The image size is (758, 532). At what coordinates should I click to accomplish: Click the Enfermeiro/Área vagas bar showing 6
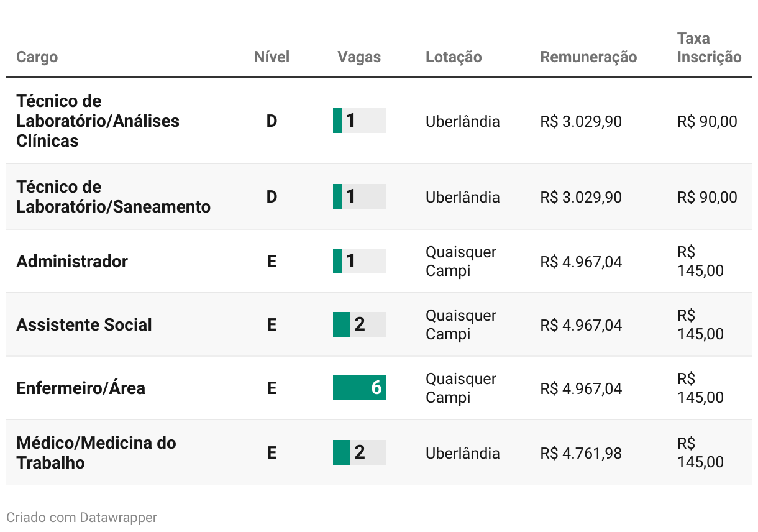360,388
